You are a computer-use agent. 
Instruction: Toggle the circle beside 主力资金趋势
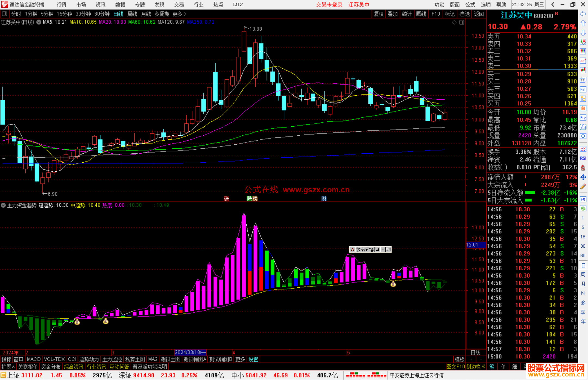4,205
